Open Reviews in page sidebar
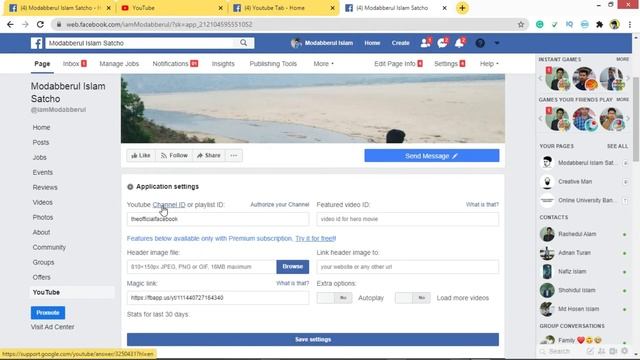The image size is (640, 360). pos(45,187)
